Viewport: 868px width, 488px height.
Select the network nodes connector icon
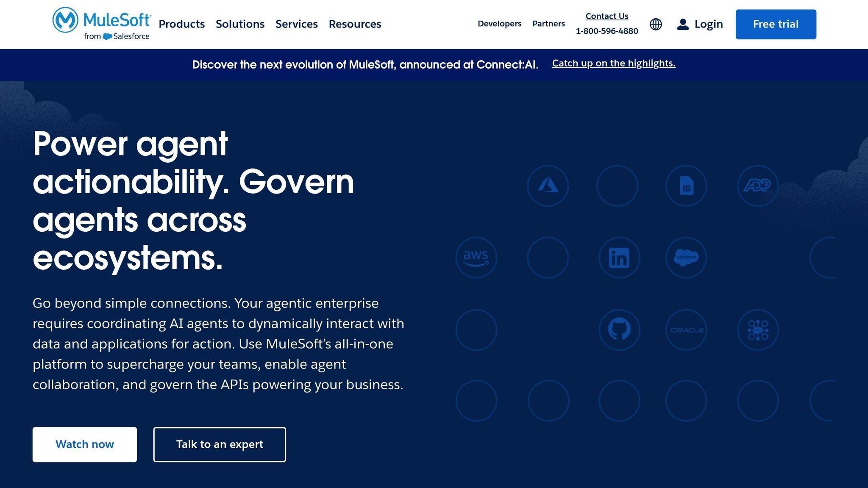[x=758, y=330]
